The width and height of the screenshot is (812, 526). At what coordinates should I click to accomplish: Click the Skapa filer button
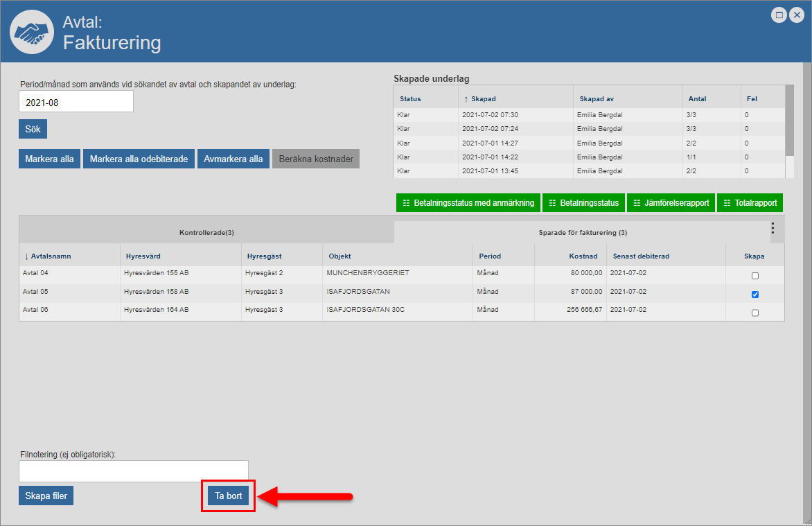[x=46, y=496]
